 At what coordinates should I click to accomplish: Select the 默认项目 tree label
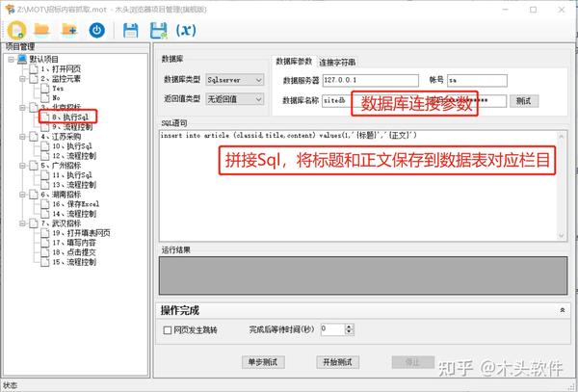point(44,59)
